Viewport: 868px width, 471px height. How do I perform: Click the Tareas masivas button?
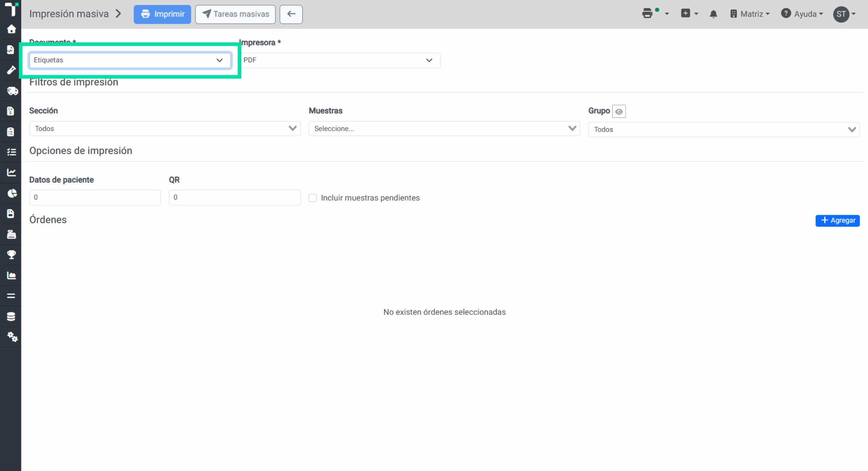click(x=235, y=14)
